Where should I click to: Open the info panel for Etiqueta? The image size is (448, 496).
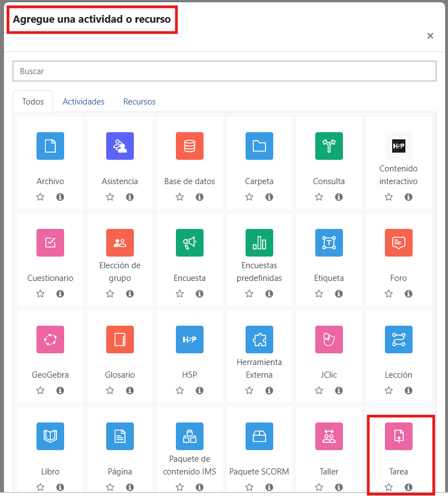point(339,294)
